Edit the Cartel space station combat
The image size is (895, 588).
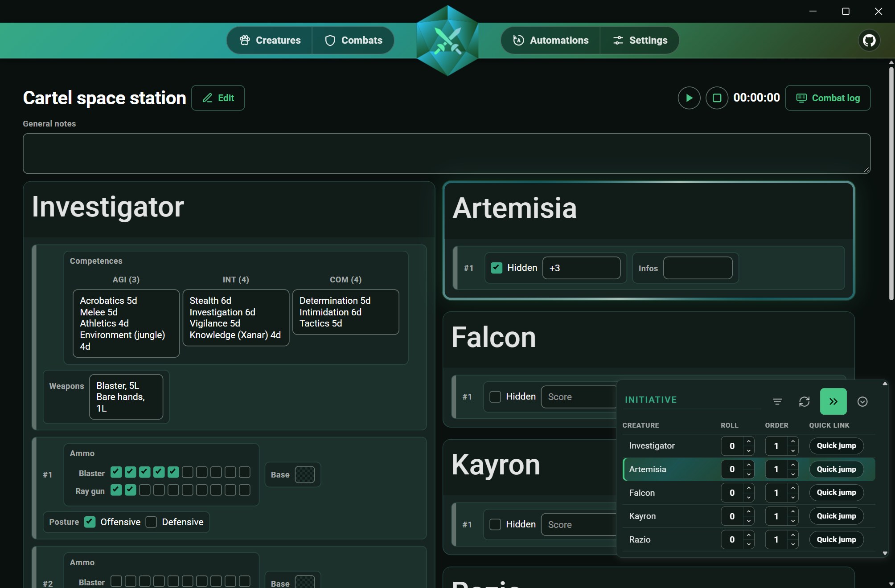(218, 98)
